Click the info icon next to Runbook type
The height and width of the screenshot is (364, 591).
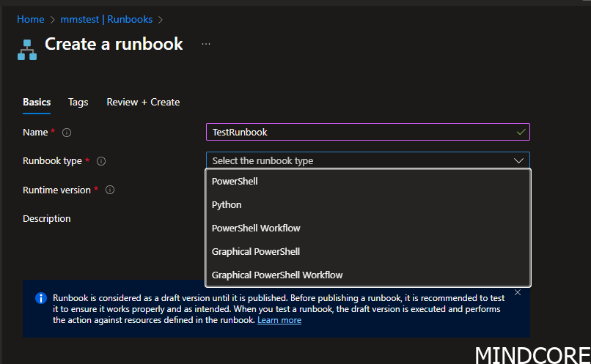[101, 161]
